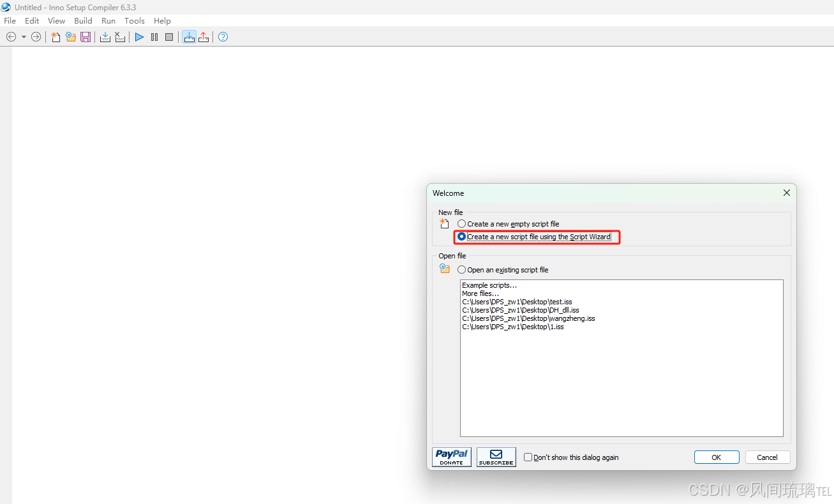The width and height of the screenshot is (834, 504).
Task: Click the Back navigation arrow in toolbar
Action: click(11, 37)
